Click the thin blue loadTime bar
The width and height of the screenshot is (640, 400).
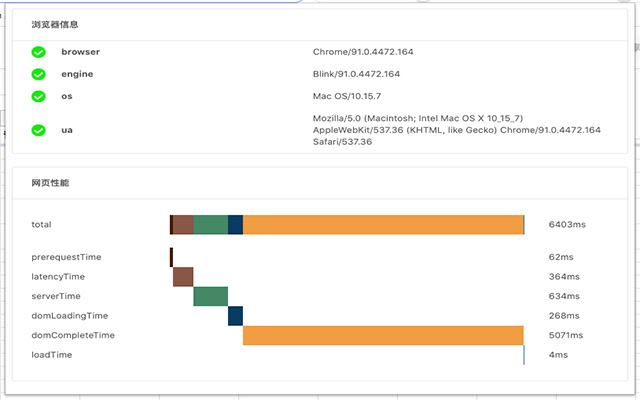click(524, 355)
